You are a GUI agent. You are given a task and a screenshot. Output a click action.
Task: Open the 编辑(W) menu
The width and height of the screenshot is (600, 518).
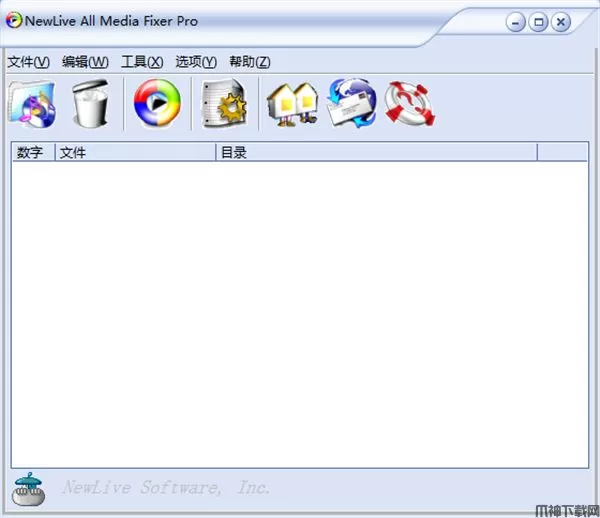point(85,62)
